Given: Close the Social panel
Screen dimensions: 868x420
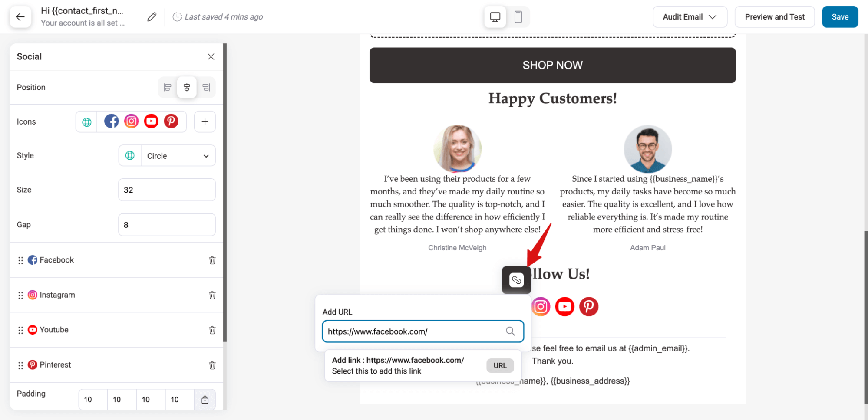Looking at the screenshot, I should click(x=211, y=56).
